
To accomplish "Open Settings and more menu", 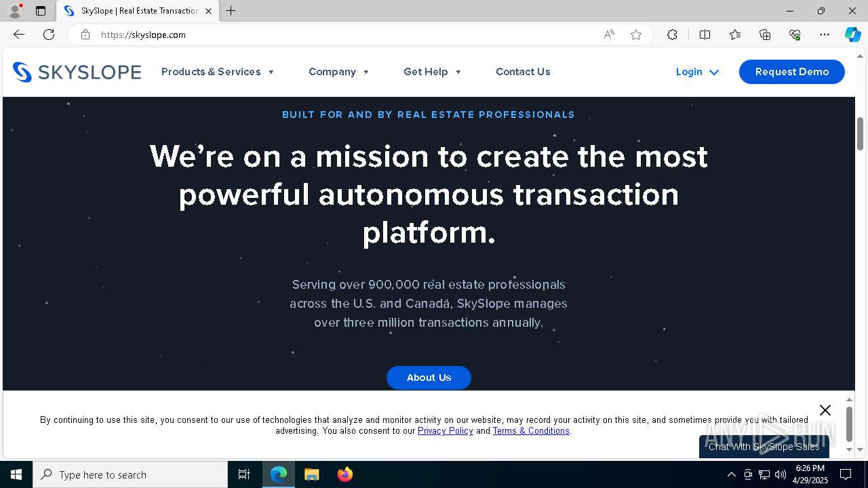I will [825, 35].
